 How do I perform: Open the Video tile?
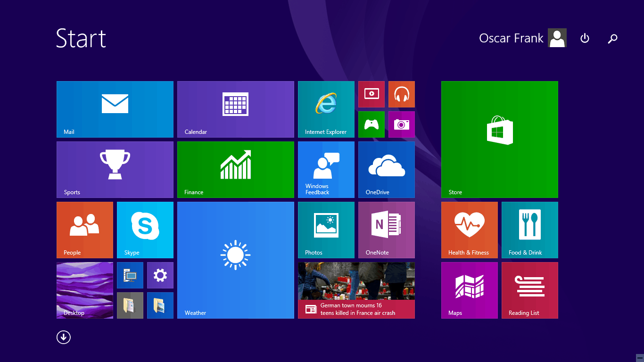372,94
